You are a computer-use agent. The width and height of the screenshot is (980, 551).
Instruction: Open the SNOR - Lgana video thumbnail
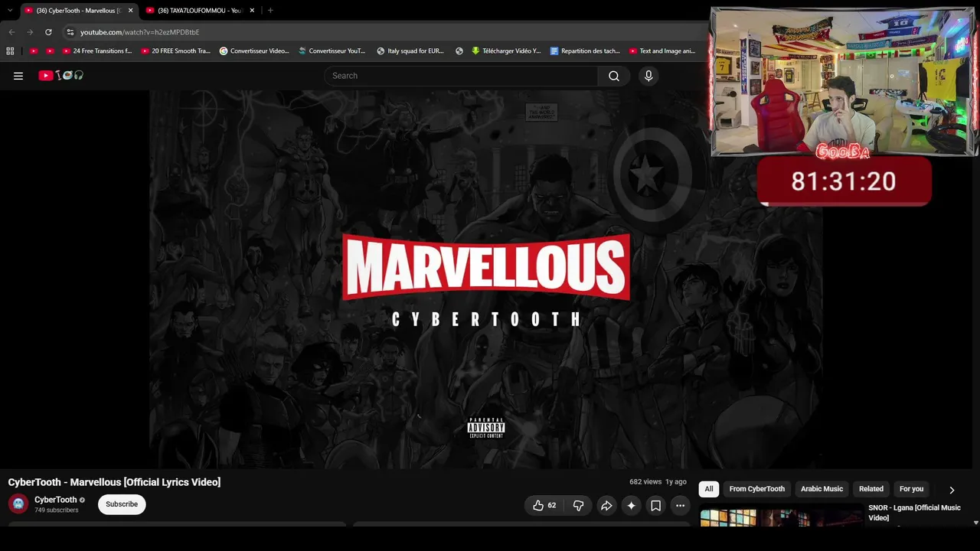pyautogui.click(x=781, y=518)
